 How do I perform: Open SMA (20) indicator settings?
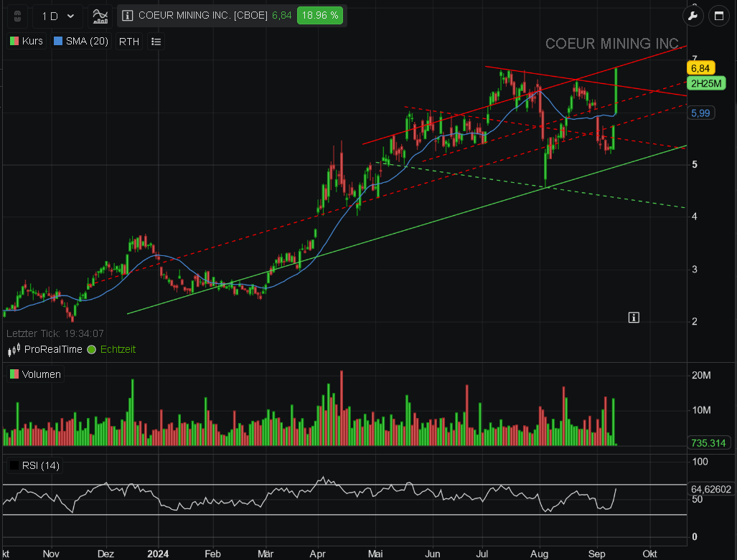point(87,42)
